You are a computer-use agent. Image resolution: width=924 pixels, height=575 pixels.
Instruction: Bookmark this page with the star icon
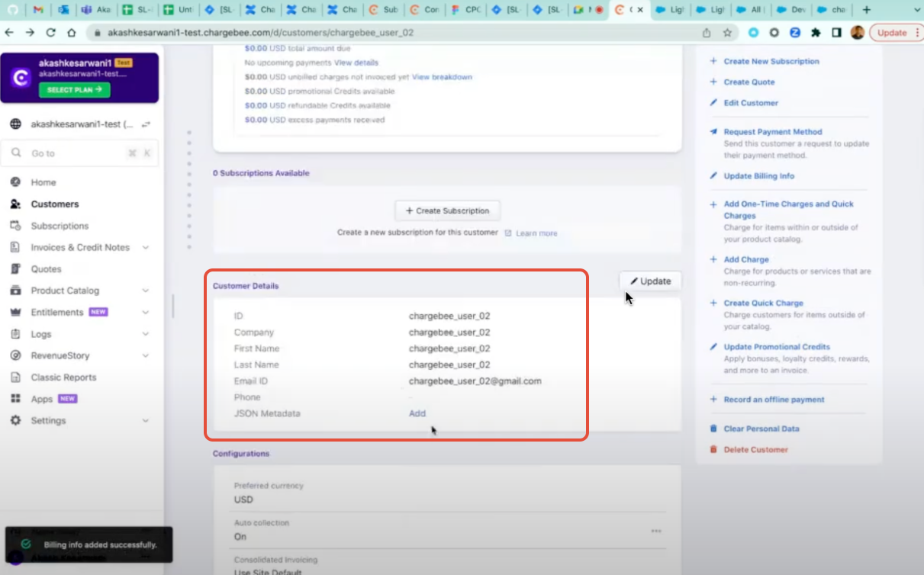(727, 33)
